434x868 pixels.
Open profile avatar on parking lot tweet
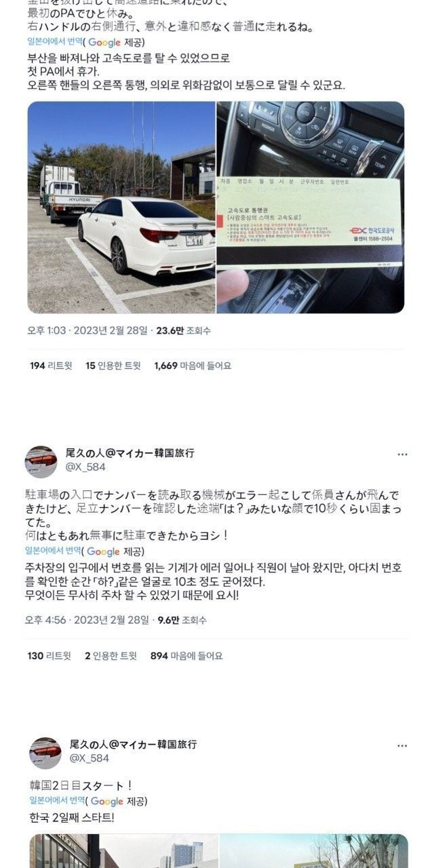coord(41,461)
